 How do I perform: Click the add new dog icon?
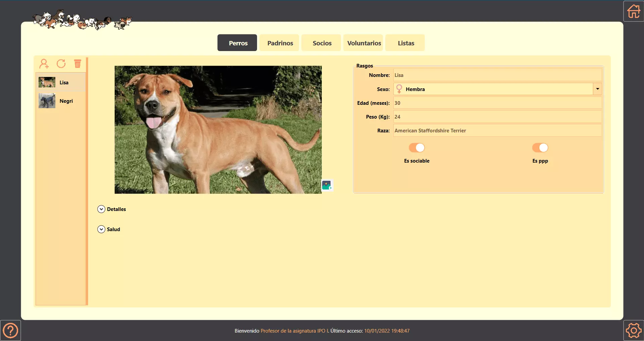coord(44,63)
